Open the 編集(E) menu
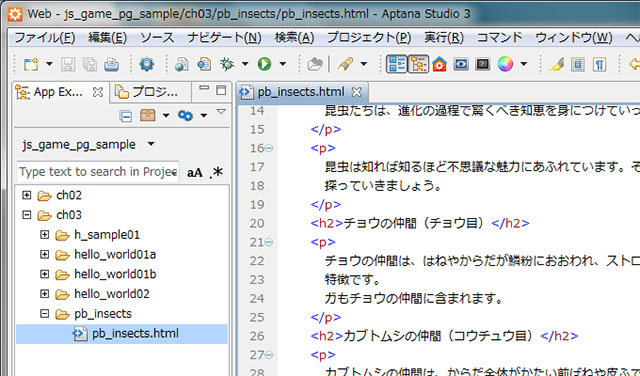The image size is (640, 376). pyautogui.click(x=108, y=38)
